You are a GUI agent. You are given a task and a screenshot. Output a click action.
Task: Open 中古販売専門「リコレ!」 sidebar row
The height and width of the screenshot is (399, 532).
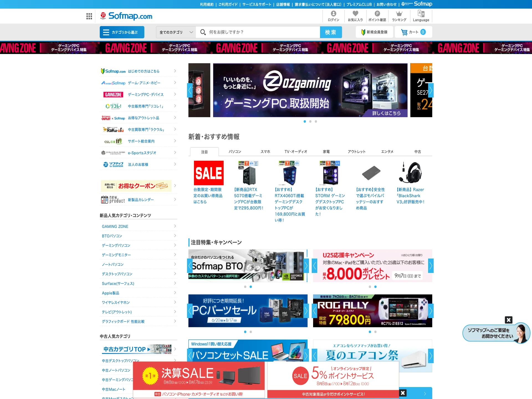(x=139, y=106)
